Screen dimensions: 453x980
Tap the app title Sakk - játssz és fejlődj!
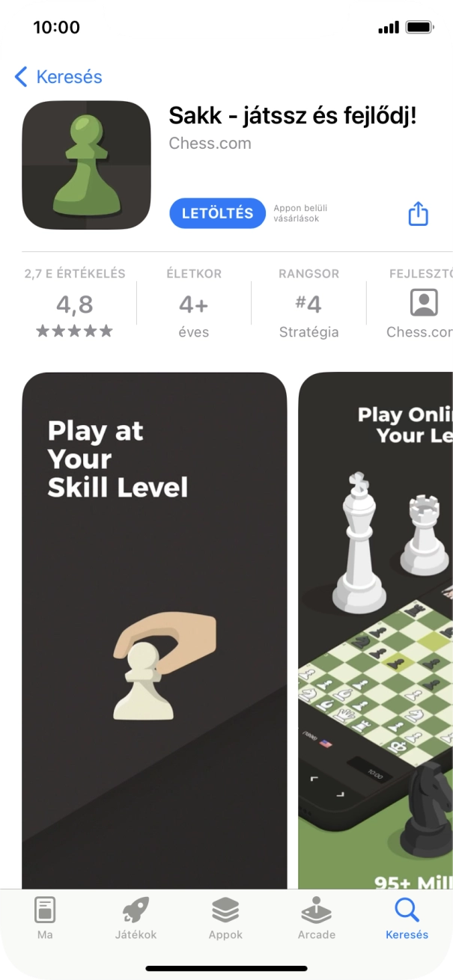pos(292,116)
